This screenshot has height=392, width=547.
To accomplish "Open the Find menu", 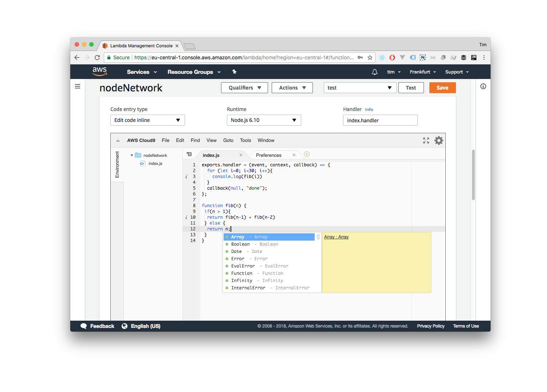I will [195, 140].
